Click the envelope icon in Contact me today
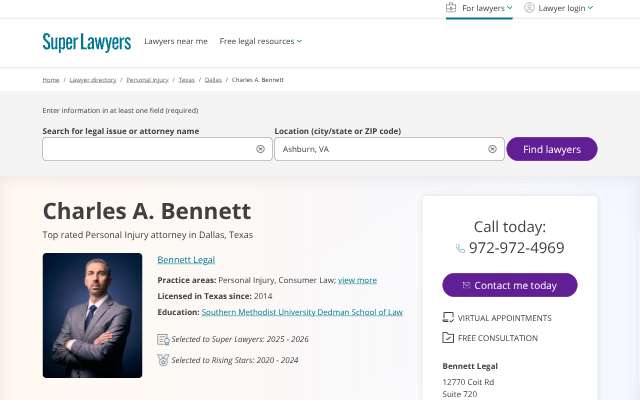Screen dimensions: 640x400 (466, 285)
